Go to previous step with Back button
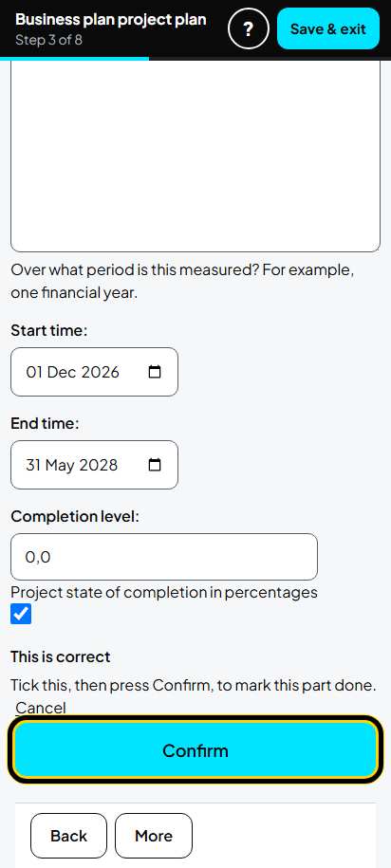 (x=68, y=836)
